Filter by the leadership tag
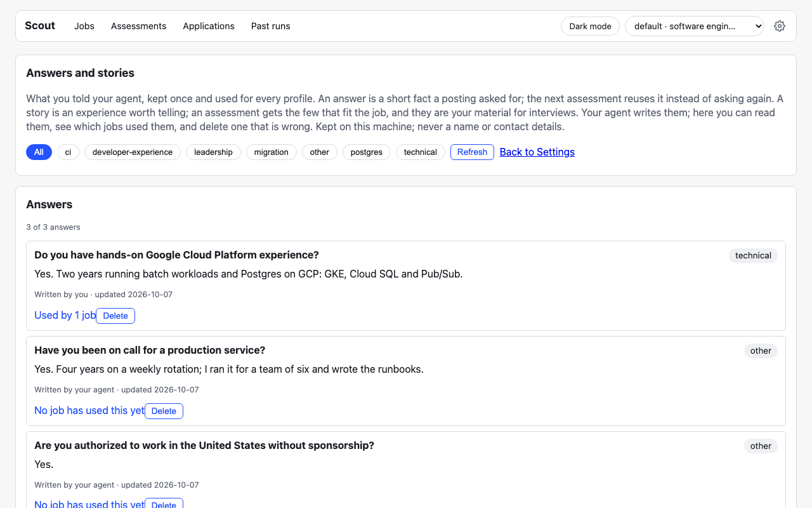 pyautogui.click(x=213, y=152)
